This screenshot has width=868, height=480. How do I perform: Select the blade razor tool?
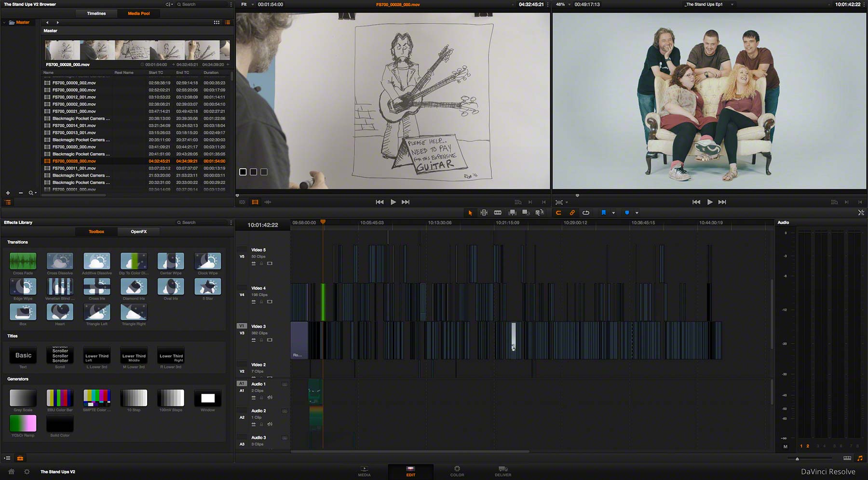[498, 213]
